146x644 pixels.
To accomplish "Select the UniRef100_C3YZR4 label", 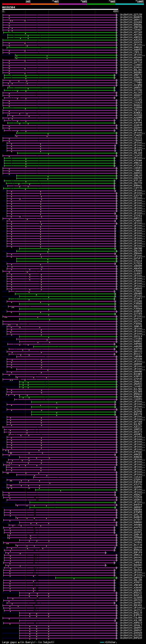I will (131, 339).
